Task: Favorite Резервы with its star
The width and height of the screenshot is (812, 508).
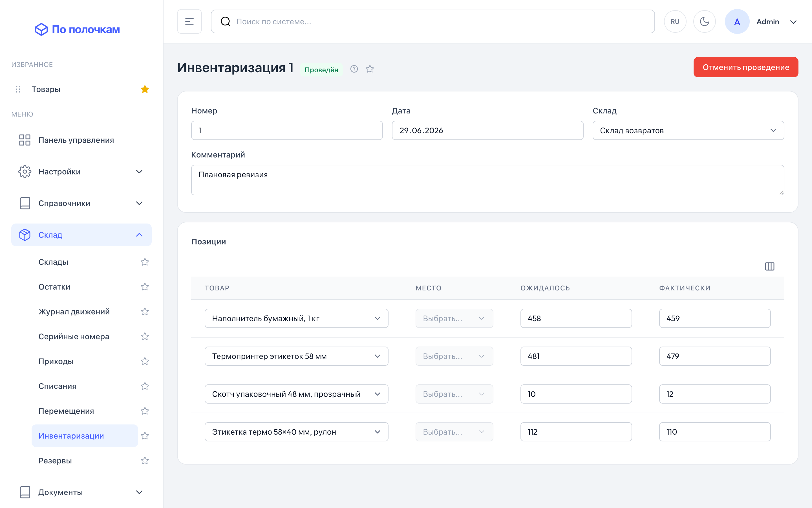Action: coord(145,461)
